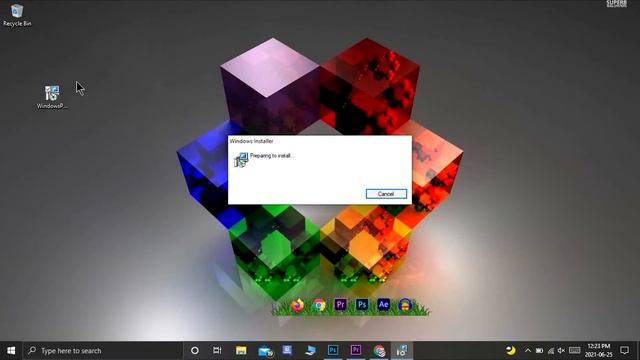Image resolution: width=640 pixels, height=360 pixels.
Task: Click the moon icon in the system tray
Action: coord(510,350)
